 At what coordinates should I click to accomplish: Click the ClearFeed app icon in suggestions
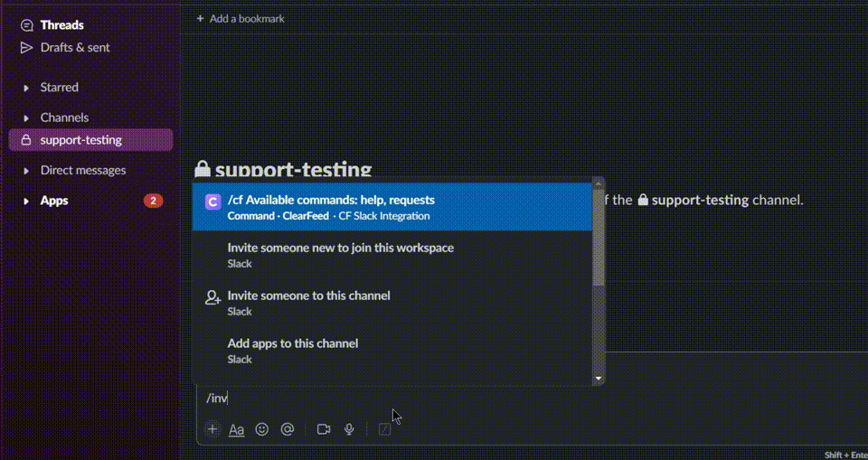tap(213, 202)
